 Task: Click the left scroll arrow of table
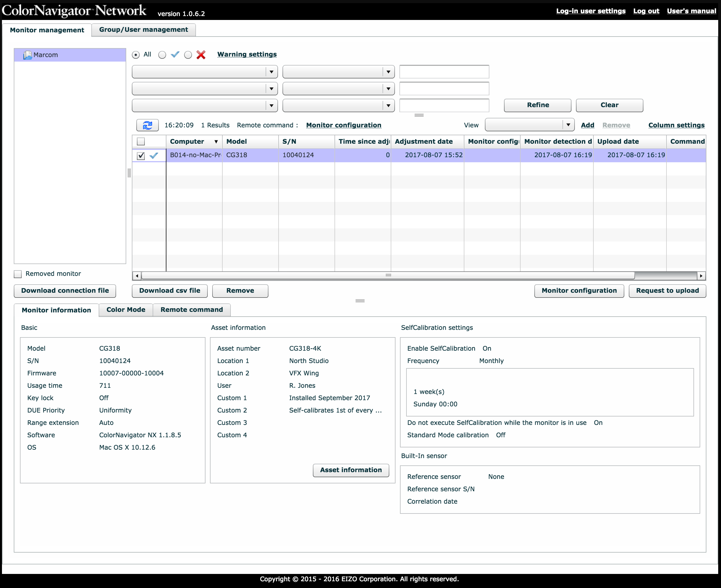coord(137,276)
